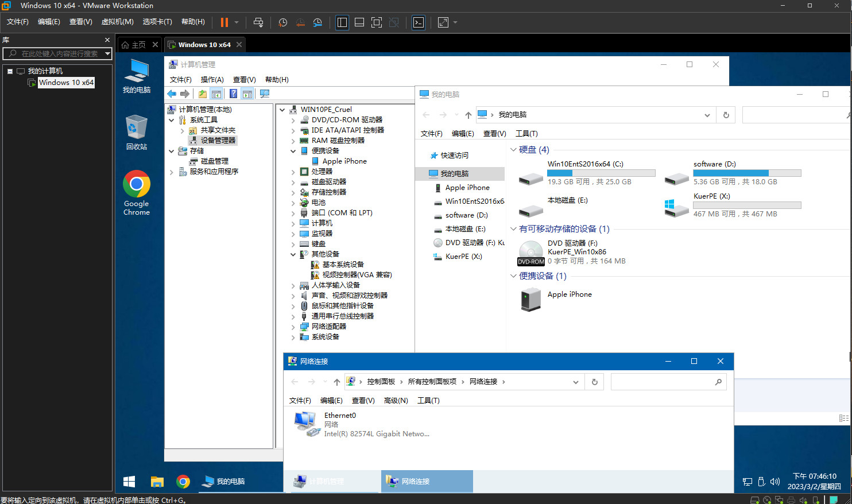Take a snapshot with the clock icon

pyautogui.click(x=283, y=22)
